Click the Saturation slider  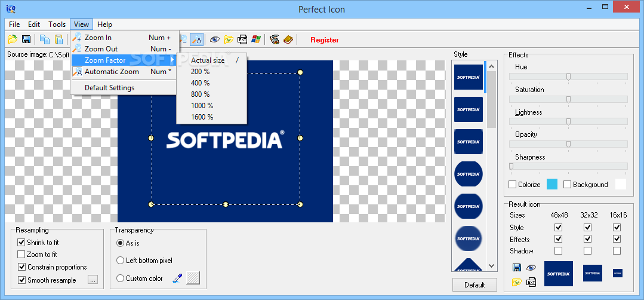(x=568, y=99)
